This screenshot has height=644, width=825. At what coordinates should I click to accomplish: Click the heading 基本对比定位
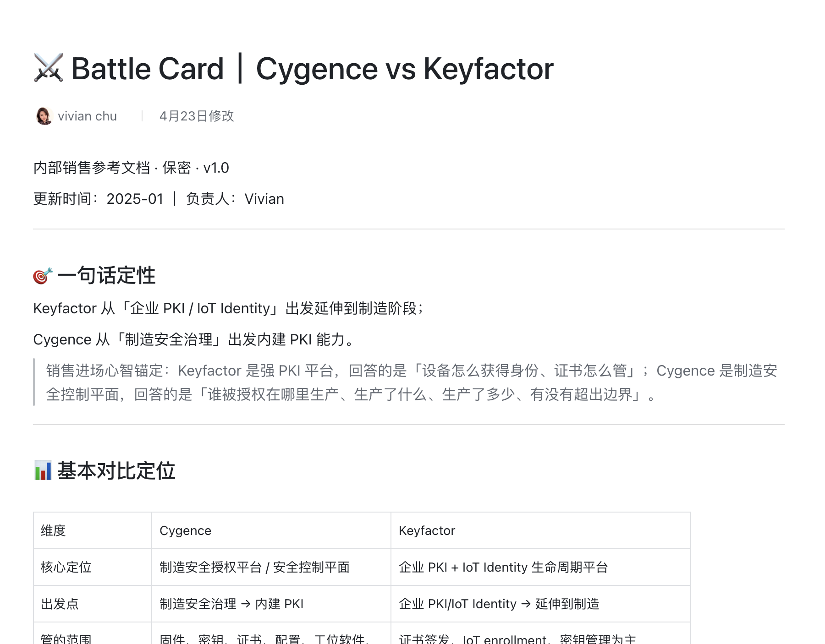(116, 471)
